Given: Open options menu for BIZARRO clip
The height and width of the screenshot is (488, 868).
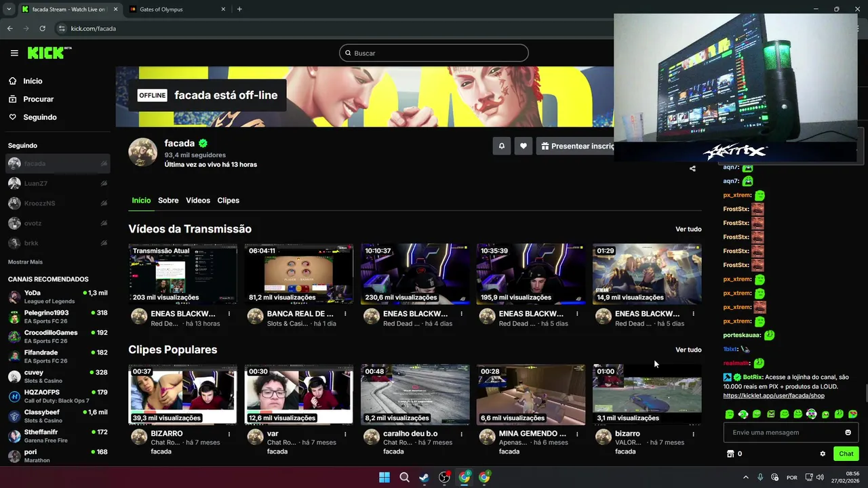Looking at the screenshot, I should point(229,434).
